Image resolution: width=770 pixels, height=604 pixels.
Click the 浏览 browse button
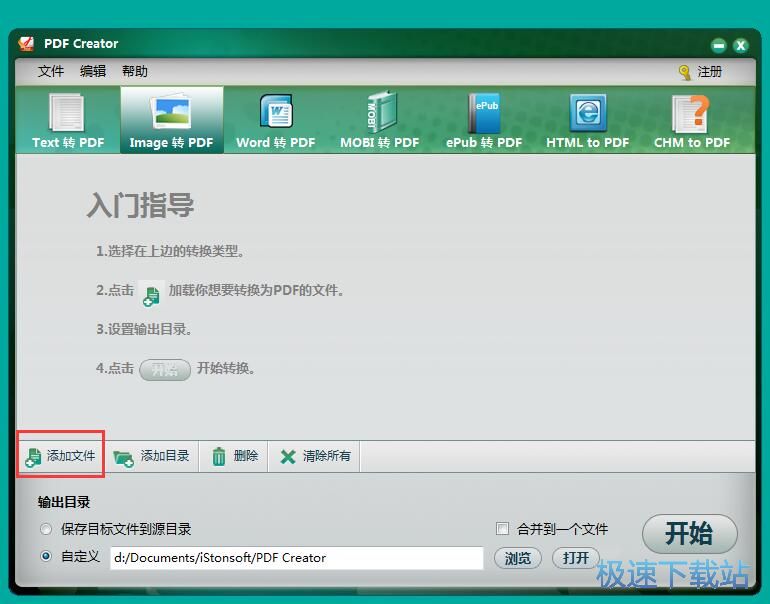coord(518,558)
